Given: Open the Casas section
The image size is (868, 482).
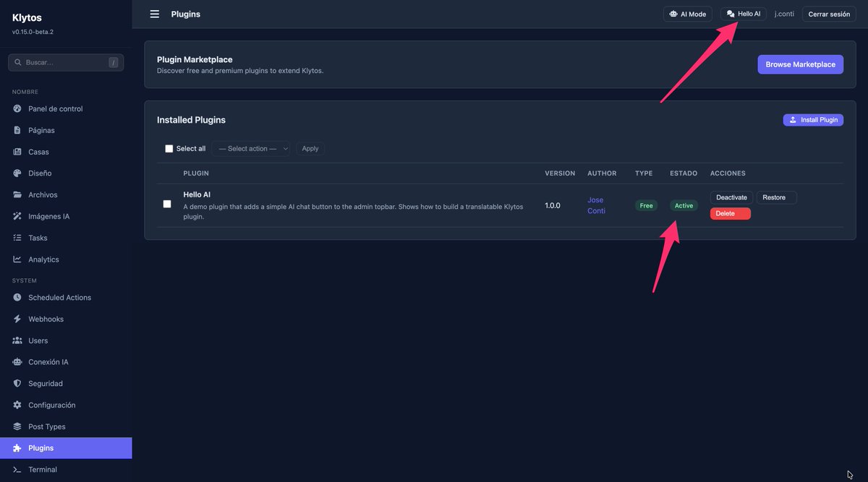Looking at the screenshot, I should pos(66,152).
